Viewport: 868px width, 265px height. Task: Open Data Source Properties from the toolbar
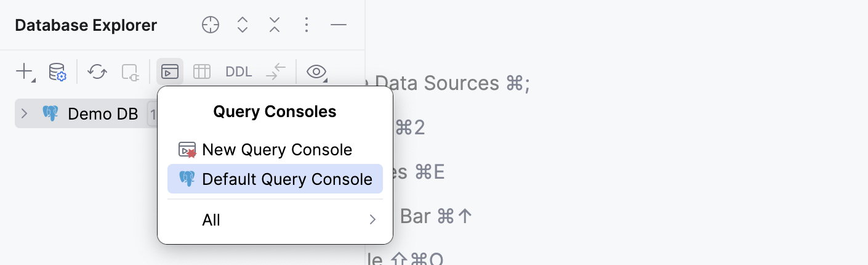(57, 72)
